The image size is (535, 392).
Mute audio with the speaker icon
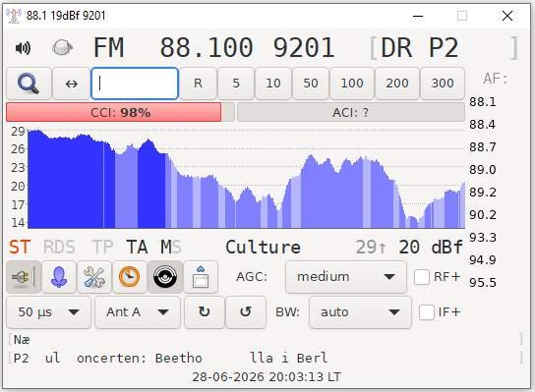[x=23, y=48]
